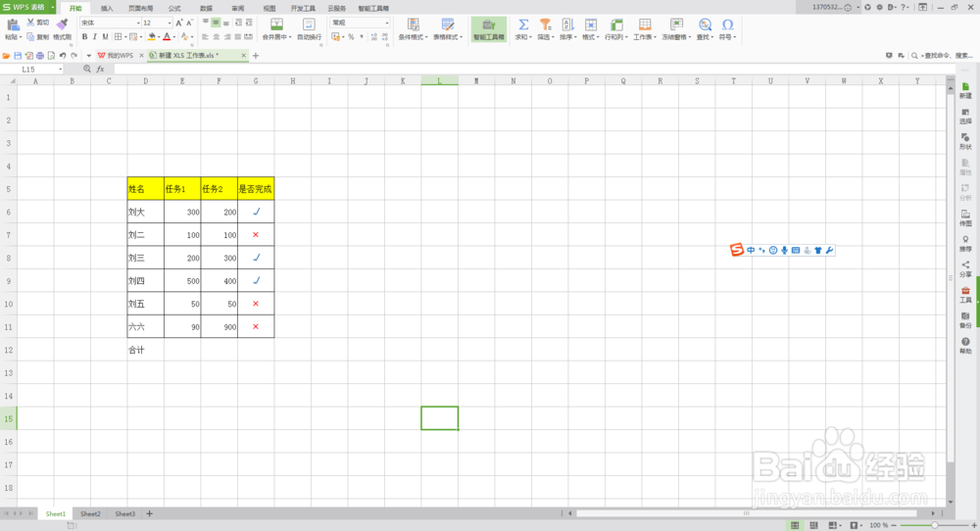Toggle Italic formatting
Viewport: 980px width, 531px height.
point(95,37)
